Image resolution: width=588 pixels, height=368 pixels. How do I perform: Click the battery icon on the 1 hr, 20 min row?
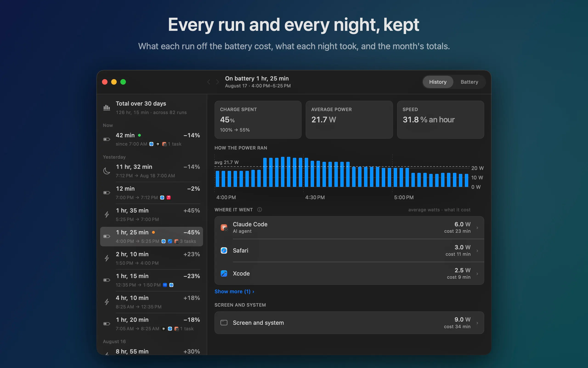[107, 324]
